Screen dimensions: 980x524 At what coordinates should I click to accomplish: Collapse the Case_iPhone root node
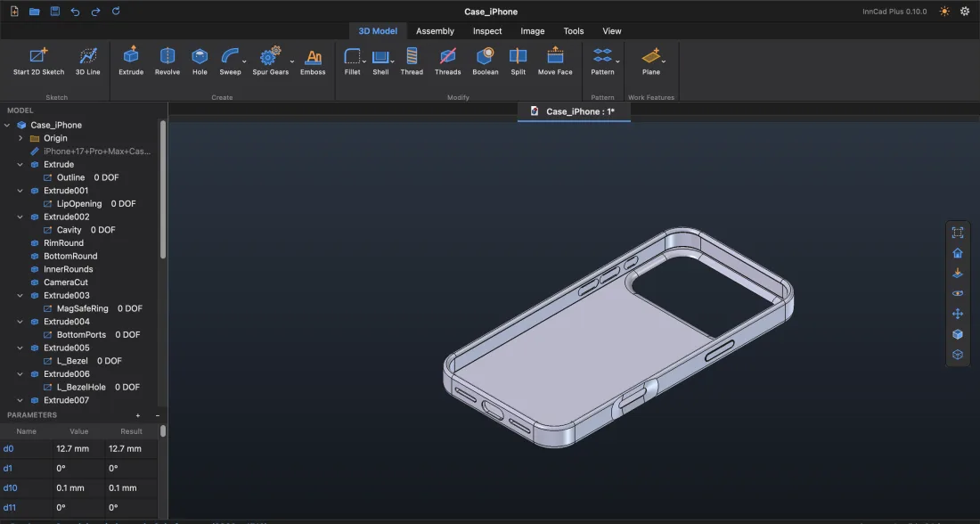[x=7, y=125]
